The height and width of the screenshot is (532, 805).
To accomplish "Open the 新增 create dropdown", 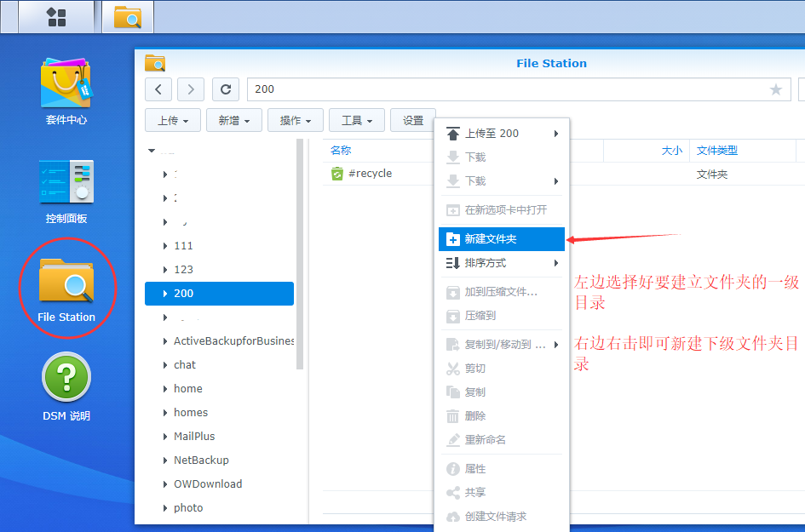I will coord(233,121).
